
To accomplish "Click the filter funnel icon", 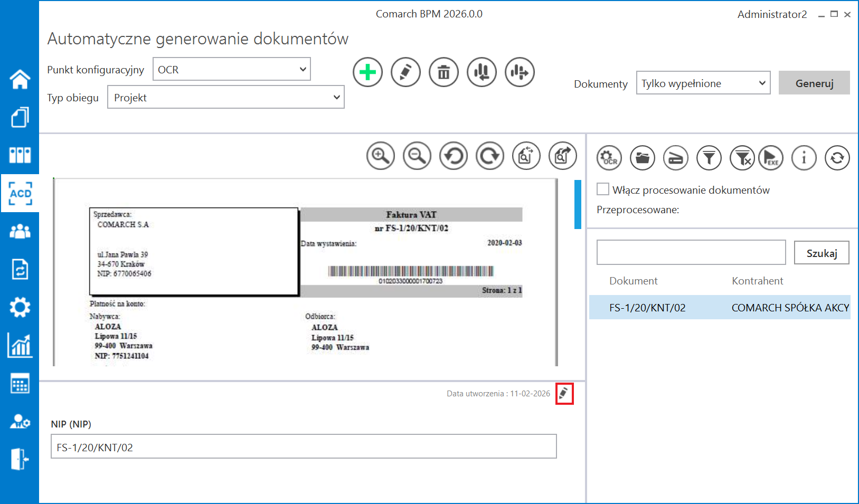I will point(709,158).
